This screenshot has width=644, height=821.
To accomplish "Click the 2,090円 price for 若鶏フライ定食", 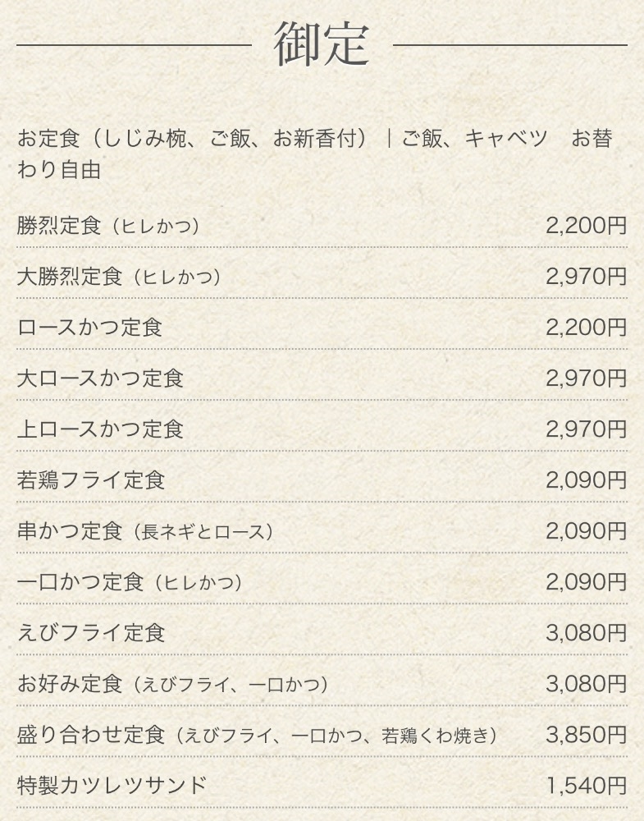I will (586, 480).
